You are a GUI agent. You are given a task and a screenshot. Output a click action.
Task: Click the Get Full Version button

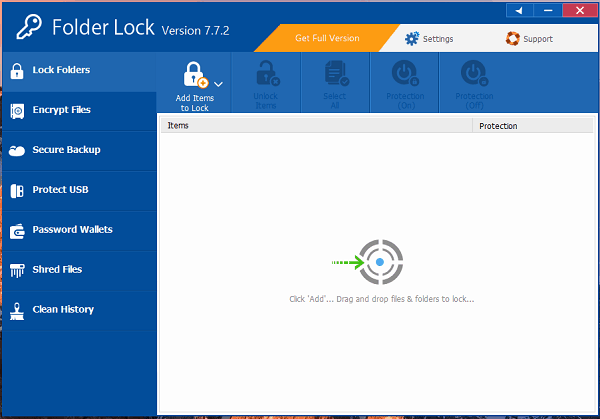pyautogui.click(x=327, y=38)
